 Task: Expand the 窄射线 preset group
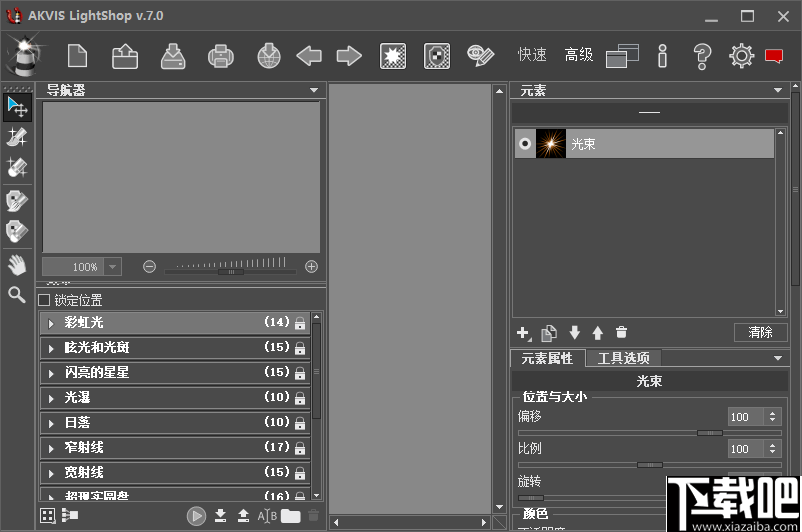click(x=51, y=449)
